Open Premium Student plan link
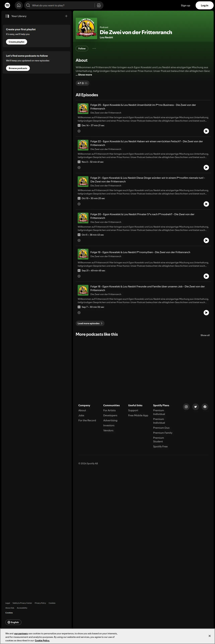This screenshot has height=644, width=215. click(x=159, y=440)
